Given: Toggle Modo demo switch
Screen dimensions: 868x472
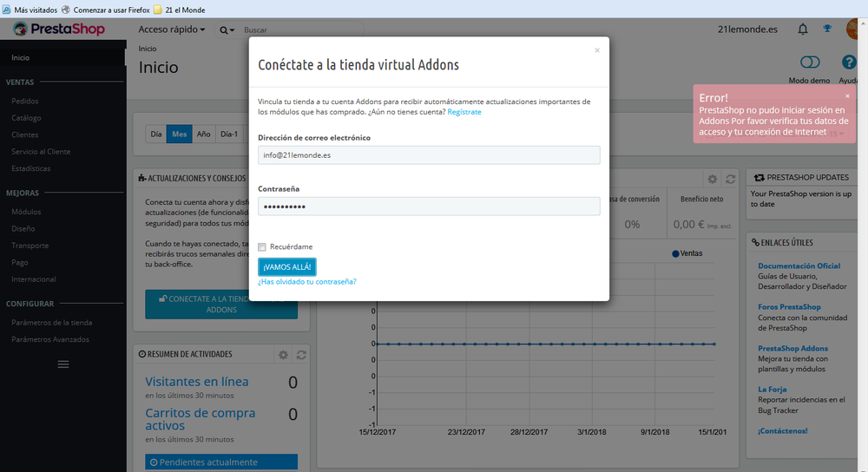Looking at the screenshot, I should point(810,62).
